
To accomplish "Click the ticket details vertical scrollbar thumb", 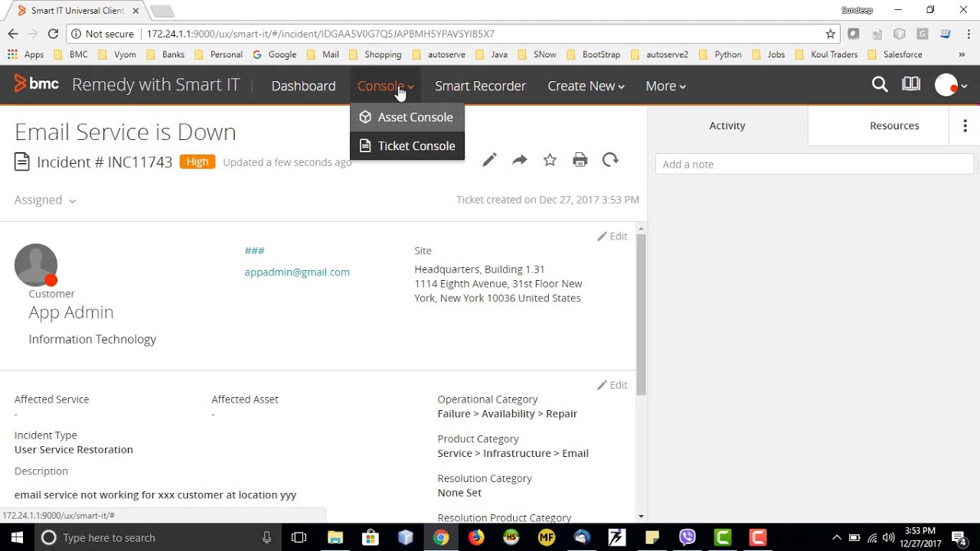I will (x=641, y=314).
